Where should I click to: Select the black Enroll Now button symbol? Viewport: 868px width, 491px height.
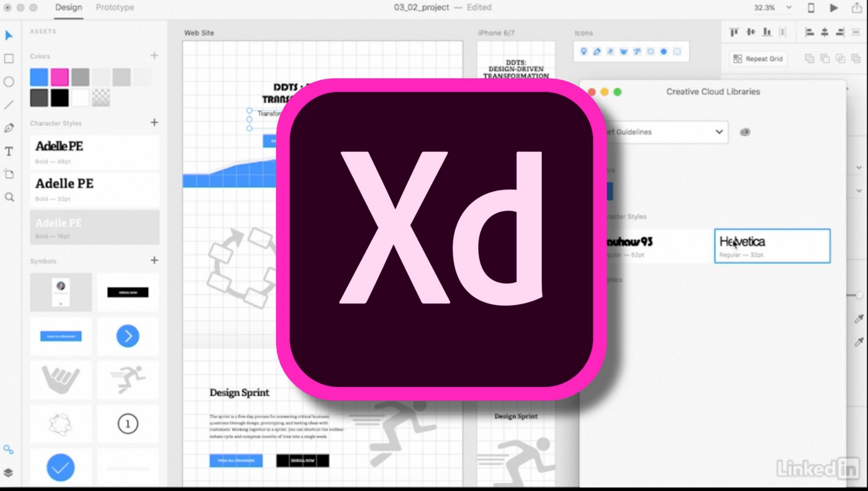click(x=128, y=292)
